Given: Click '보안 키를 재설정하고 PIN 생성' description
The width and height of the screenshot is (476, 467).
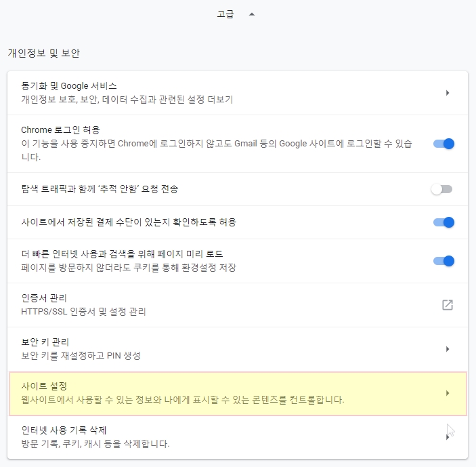Looking at the screenshot, I should 81,356.
